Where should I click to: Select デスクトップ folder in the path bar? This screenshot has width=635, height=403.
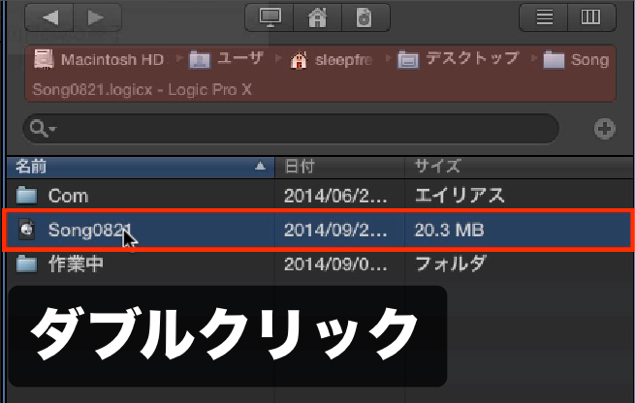458,60
